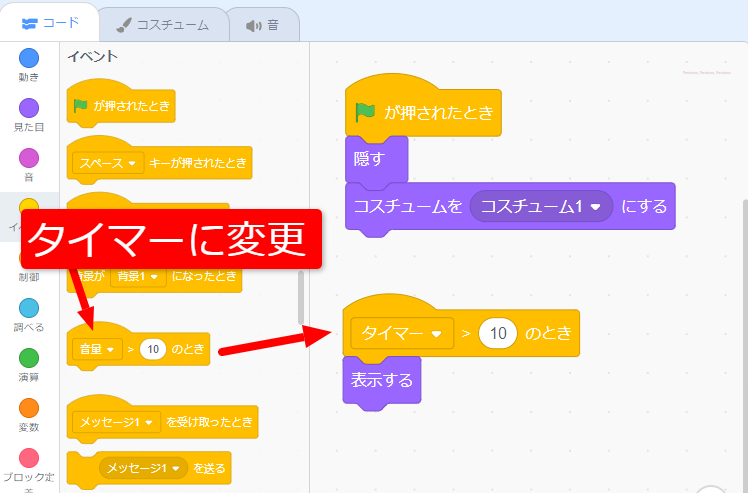Image resolution: width=748 pixels, height=493 pixels.
Task: Click the 隠す block in workspace
Action: point(376,159)
